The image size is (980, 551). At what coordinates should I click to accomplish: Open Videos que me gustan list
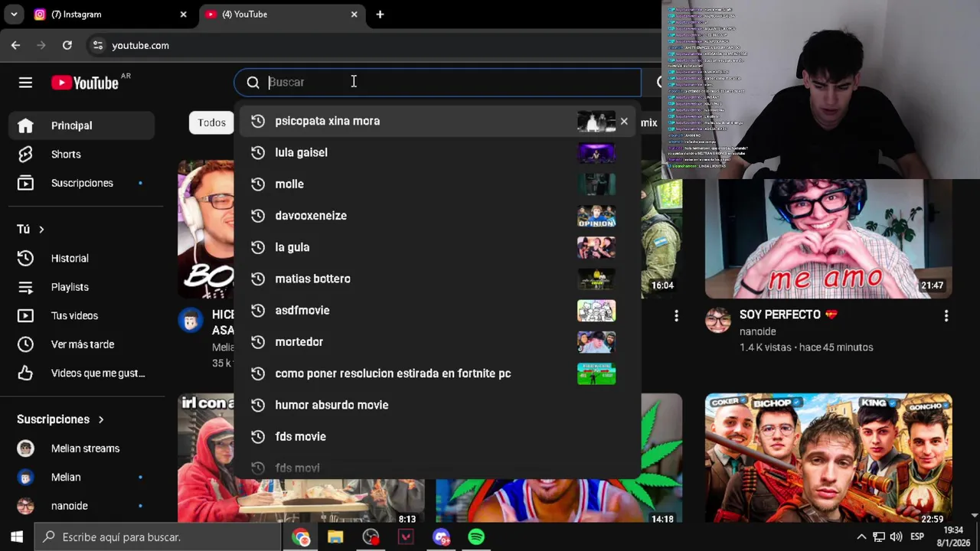[82, 373]
